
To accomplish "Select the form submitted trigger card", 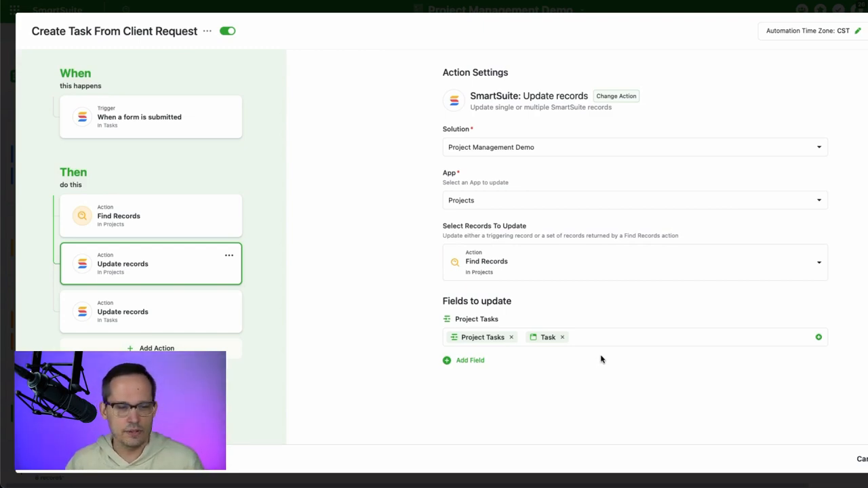I will pos(151,117).
